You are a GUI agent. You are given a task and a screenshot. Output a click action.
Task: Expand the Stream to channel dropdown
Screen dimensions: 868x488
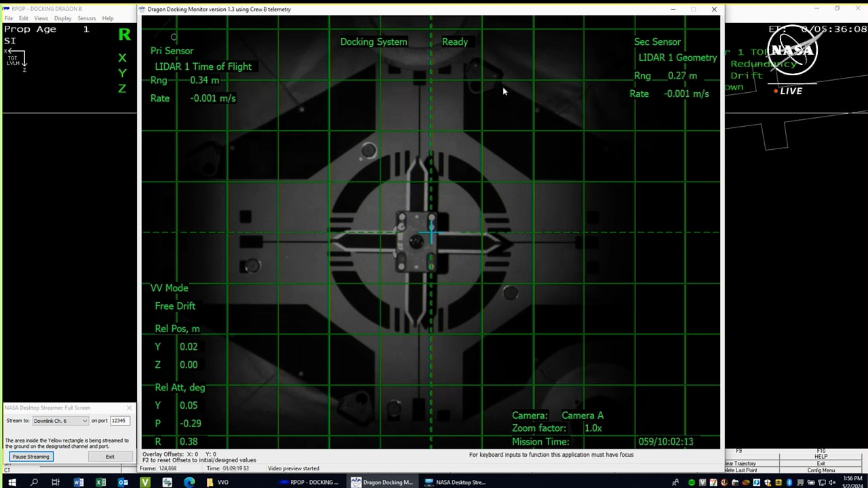85,421
